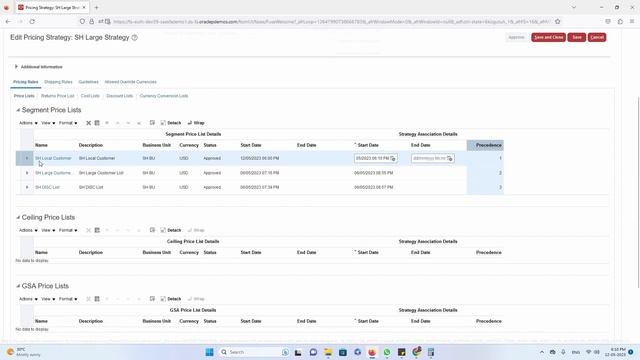Screen dimensions: 640x360
Task: Click the Save and Close button
Action: 548,37
